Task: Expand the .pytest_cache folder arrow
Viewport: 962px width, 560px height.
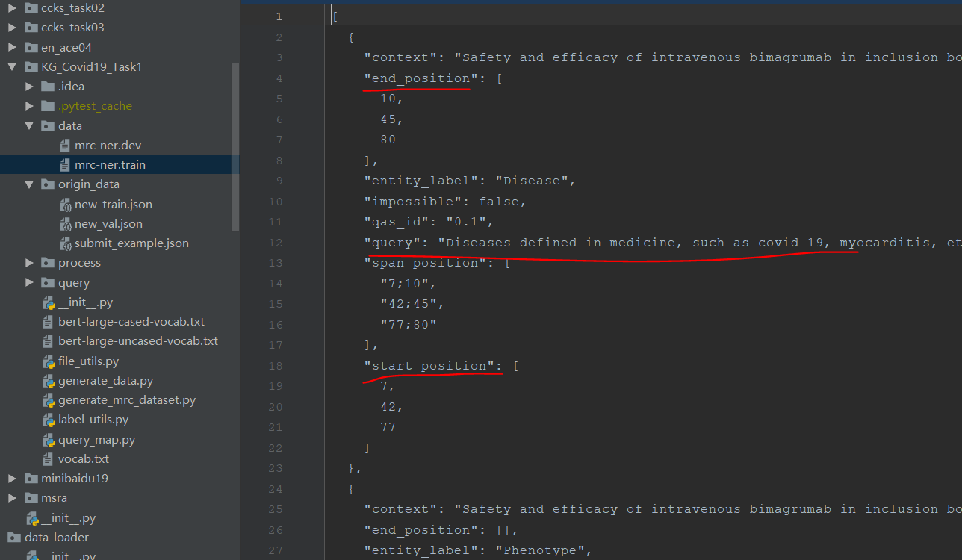Action: click(x=29, y=106)
